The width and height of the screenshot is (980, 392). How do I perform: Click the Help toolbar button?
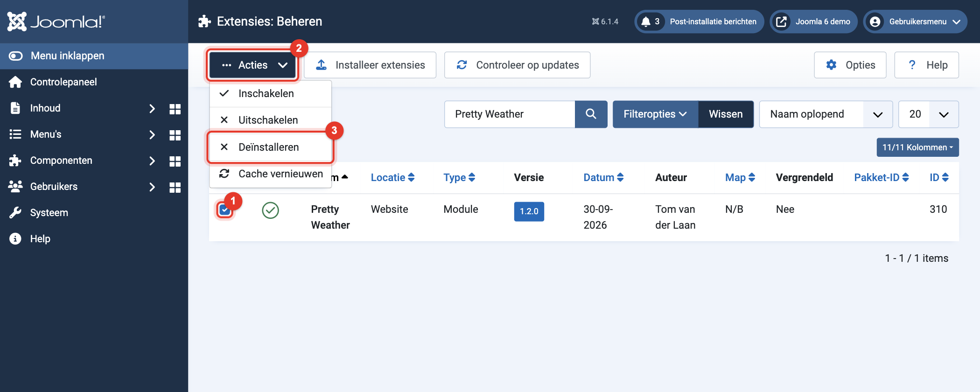point(927,65)
